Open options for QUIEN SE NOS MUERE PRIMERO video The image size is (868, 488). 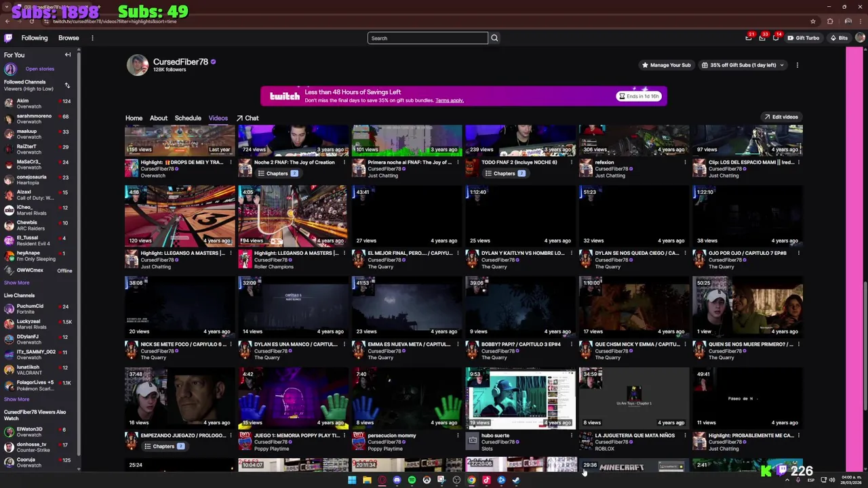pyautogui.click(x=798, y=344)
